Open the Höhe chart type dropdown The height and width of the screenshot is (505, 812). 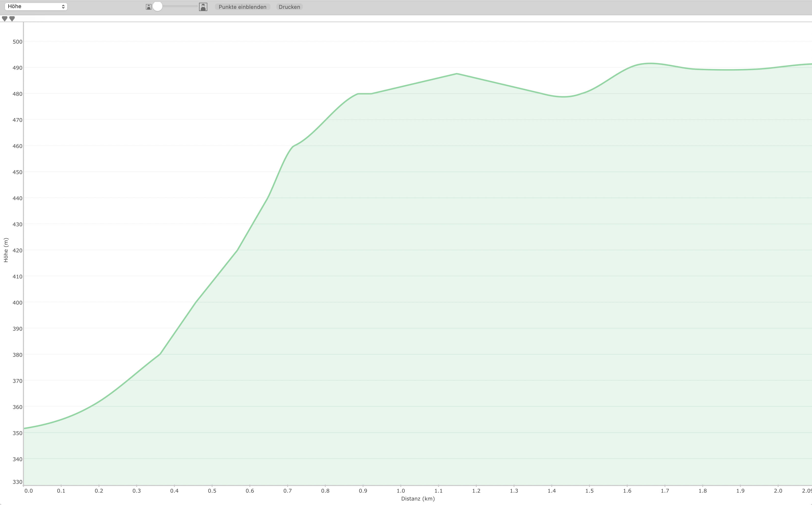(x=36, y=7)
